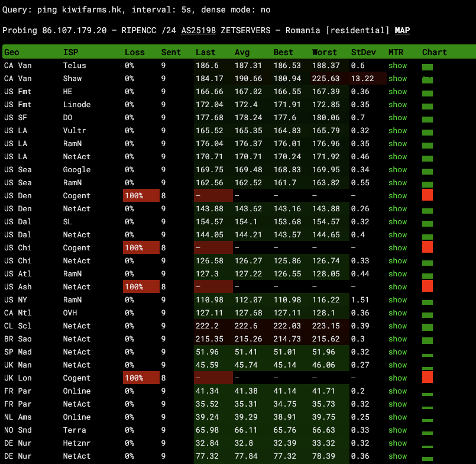The height and width of the screenshot is (464, 476).
Task: Show MTR for SP Mad NetAct
Action: pyautogui.click(x=398, y=352)
